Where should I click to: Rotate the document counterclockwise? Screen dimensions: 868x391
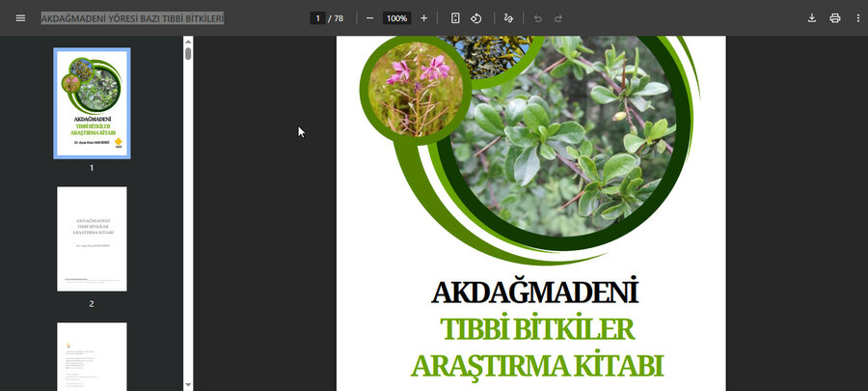[476, 18]
